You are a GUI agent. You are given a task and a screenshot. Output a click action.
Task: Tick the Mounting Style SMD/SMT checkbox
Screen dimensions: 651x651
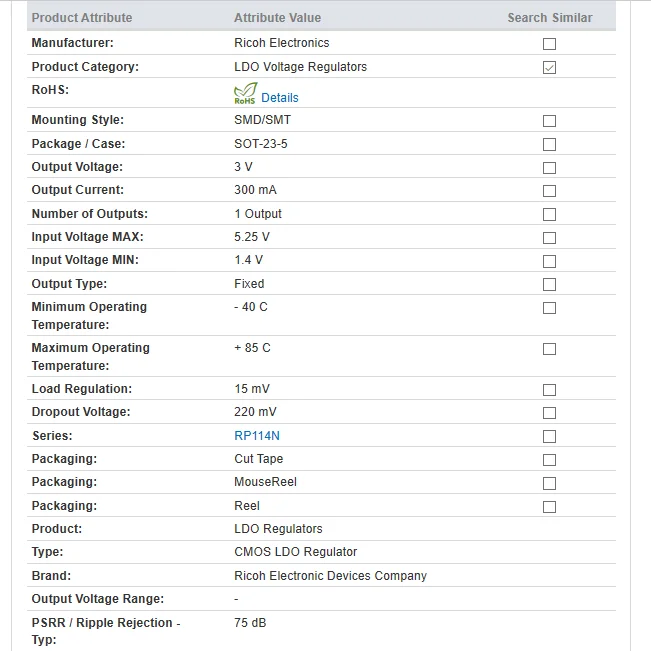[549, 121]
